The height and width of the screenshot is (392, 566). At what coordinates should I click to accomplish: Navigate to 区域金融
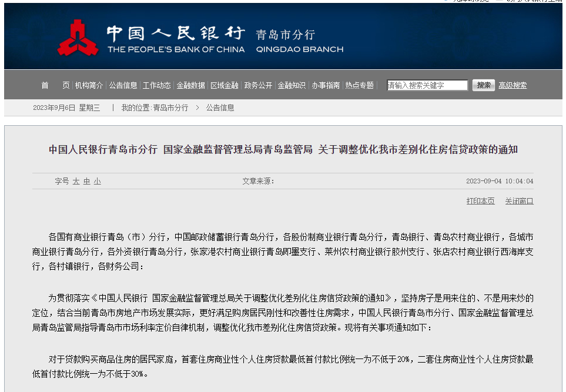[225, 85]
